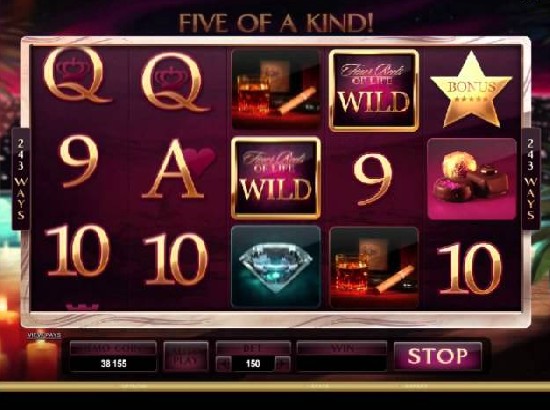Click the right 243 Ways side tab
This screenshot has width=550, height=410.
(x=530, y=179)
